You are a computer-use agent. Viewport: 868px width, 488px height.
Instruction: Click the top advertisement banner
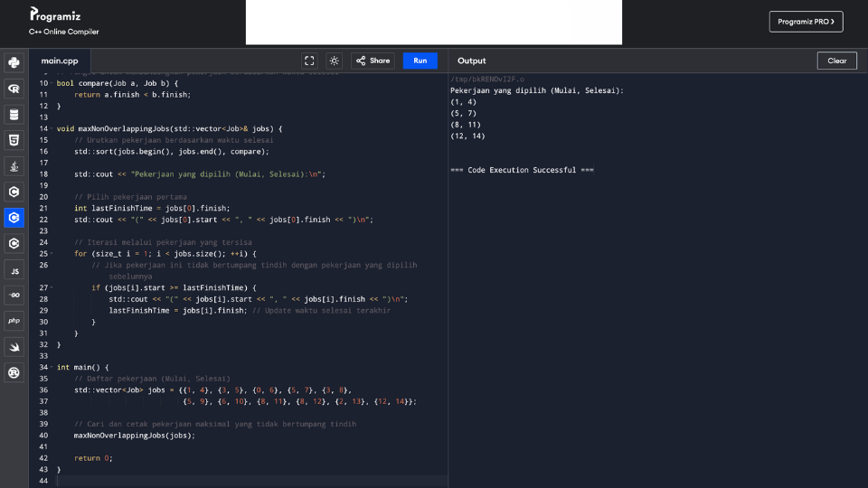(434, 22)
